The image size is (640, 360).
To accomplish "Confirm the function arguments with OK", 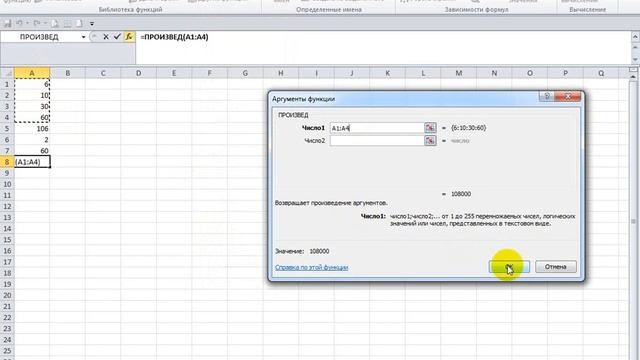I will tap(509, 267).
